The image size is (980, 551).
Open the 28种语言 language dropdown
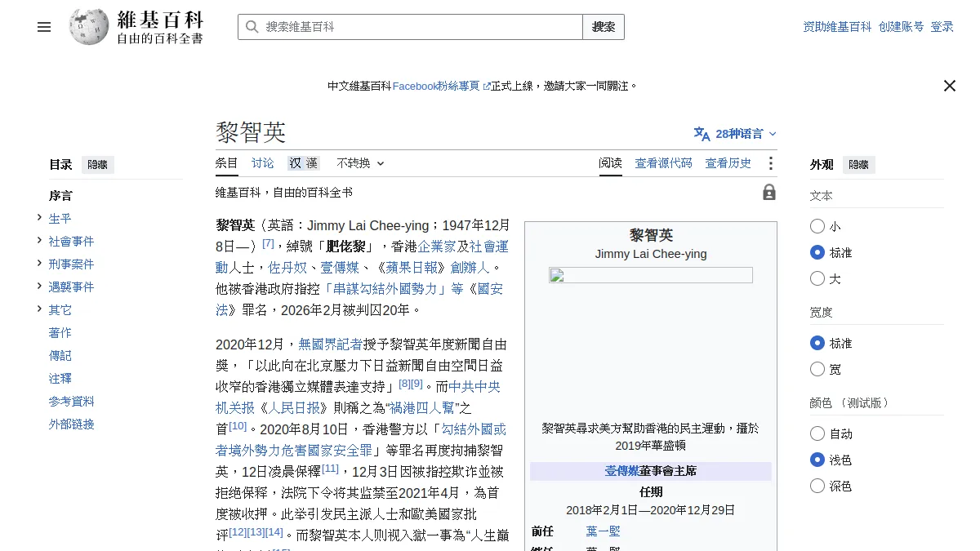coord(736,134)
